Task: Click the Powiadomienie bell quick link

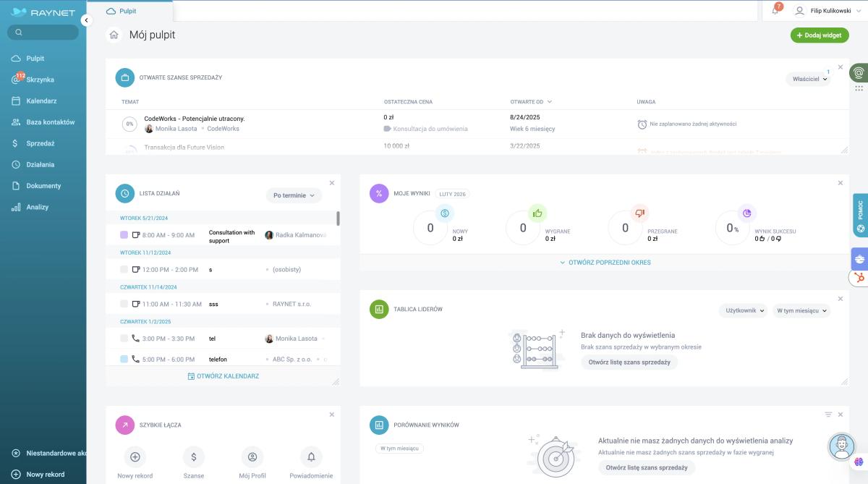Action: (x=311, y=457)
